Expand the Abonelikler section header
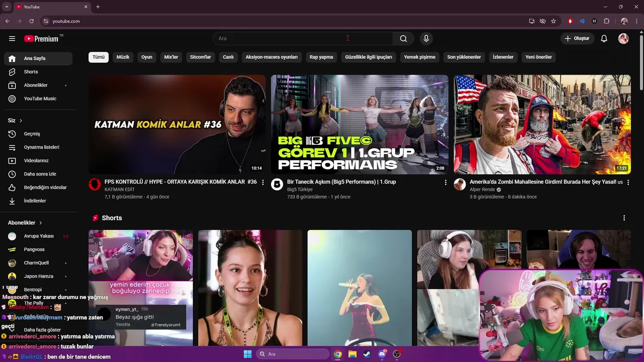Image resolution: width=644 pixels, height=362 pixels. [25, 223]
